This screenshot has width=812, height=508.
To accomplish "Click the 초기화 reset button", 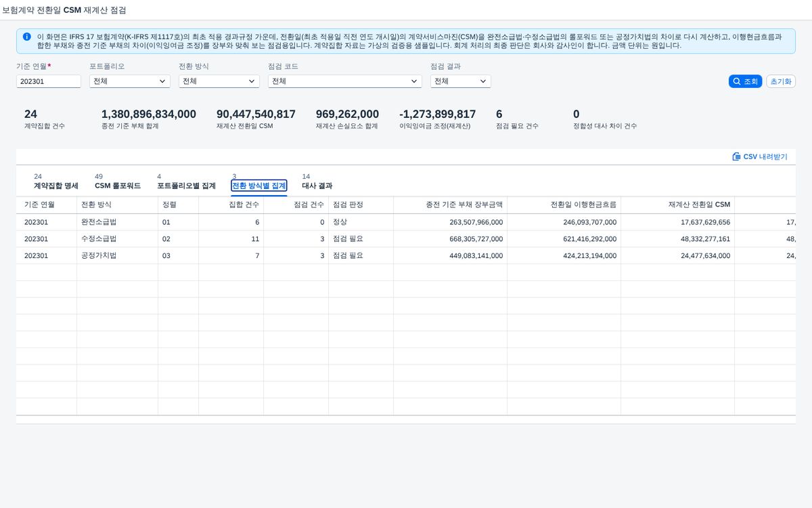I will (x=781, y=81).
